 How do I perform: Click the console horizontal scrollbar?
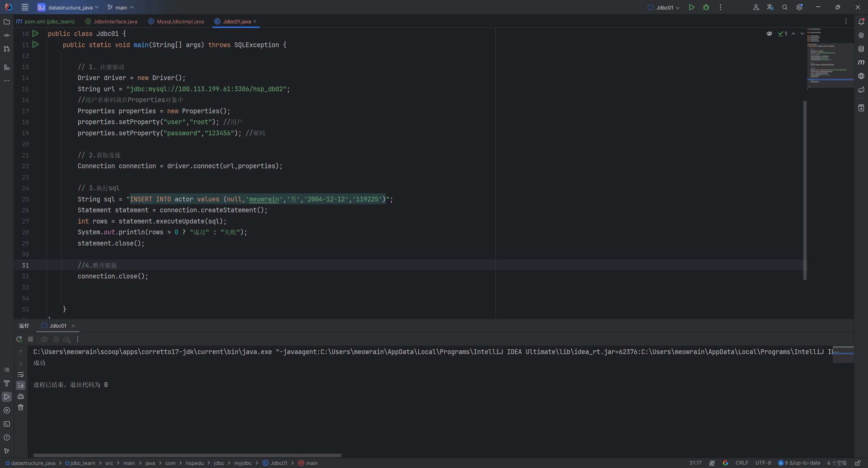[187, 455]
